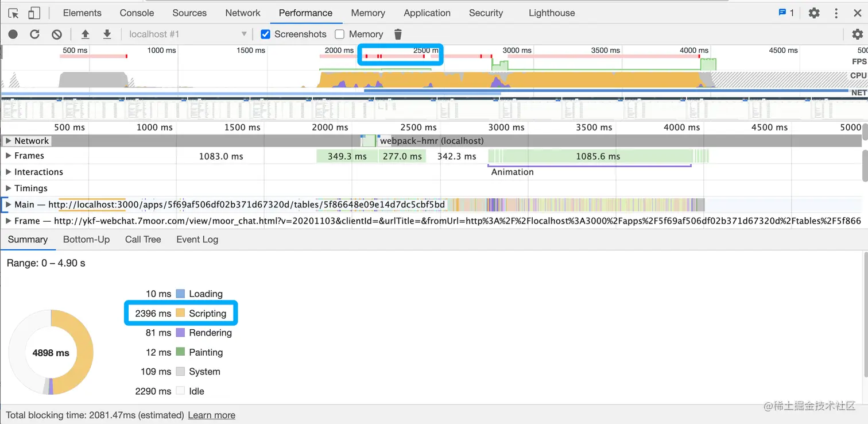Click the Total blocking time estimate text

coord(95,415)
